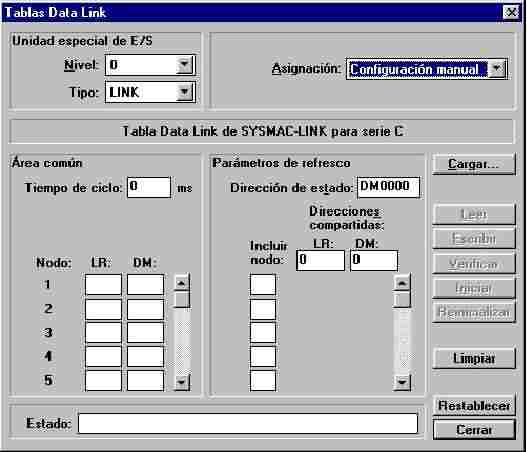Click Área común scrollbar up arrow
Image resolution: width=527 pixels, height=452 pixels.
[x=181, y=283]
